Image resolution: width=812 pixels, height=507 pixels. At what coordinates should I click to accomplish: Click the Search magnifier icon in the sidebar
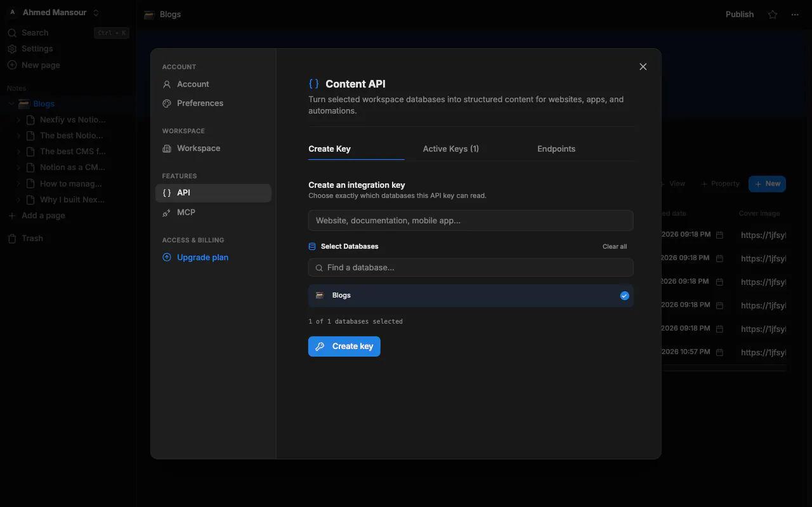coord(12,33)
